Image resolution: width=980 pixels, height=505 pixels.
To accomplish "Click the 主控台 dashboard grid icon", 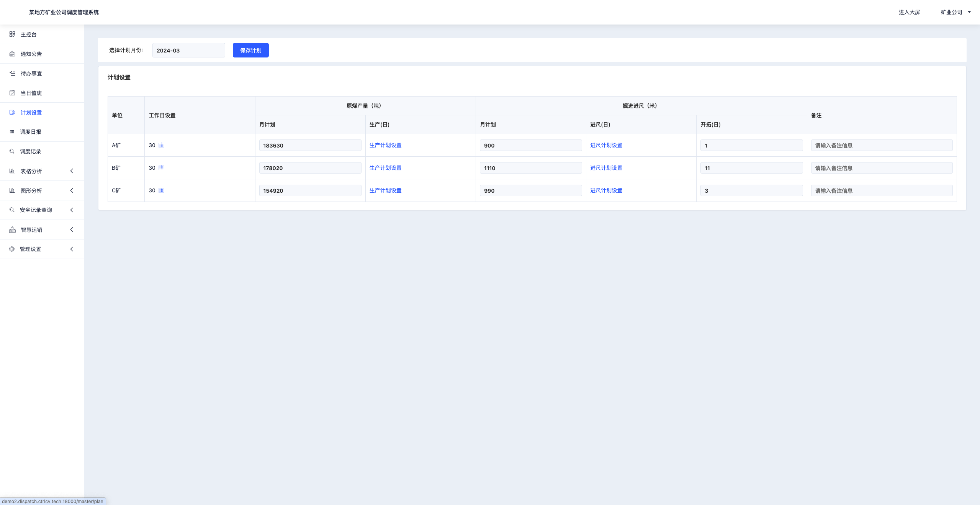I will (x=12, y=34).
